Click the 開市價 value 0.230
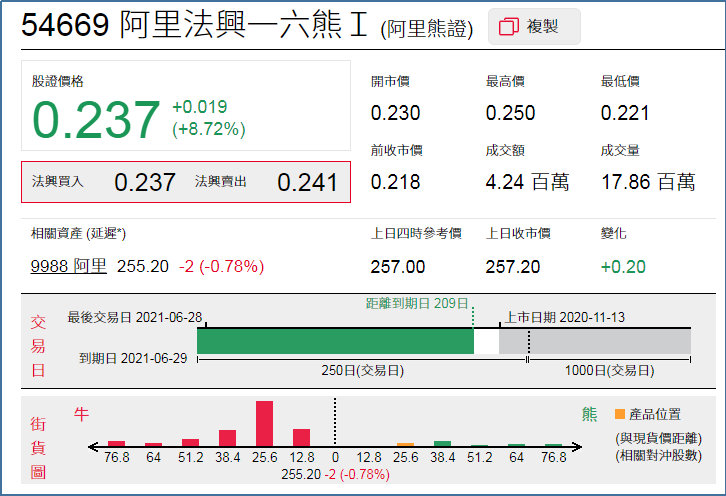This screenshot has height=496, width=726. click(395, 113)
